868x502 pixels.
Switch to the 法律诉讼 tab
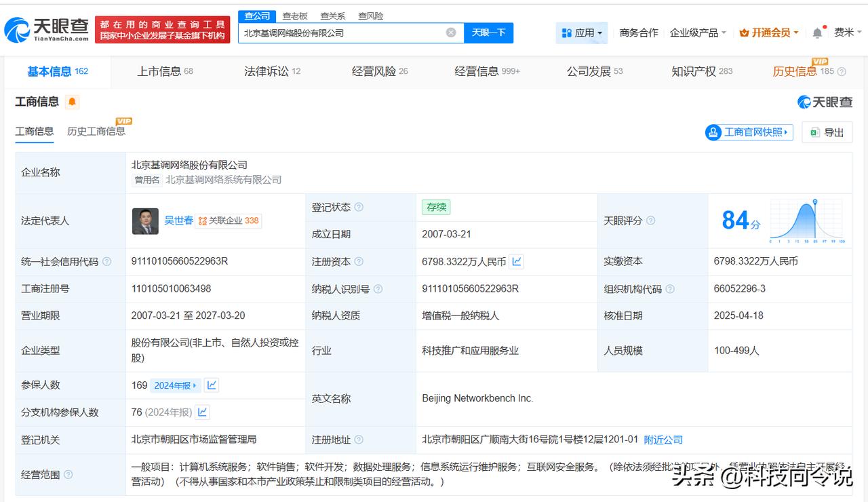[x=272, y=71]
